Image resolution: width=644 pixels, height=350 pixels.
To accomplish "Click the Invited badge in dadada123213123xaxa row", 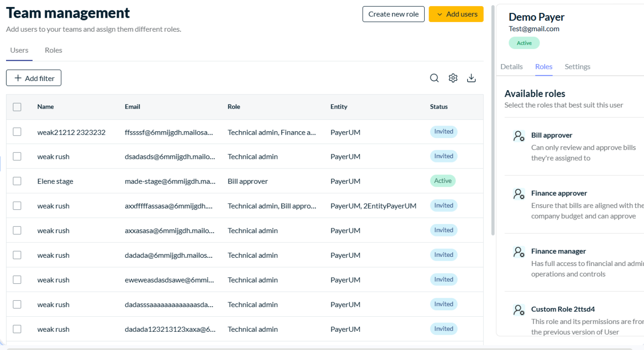I will [444, 329].
